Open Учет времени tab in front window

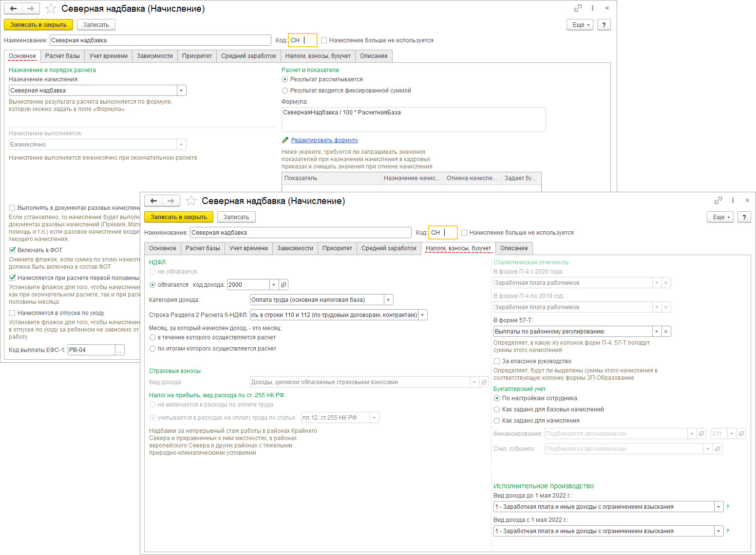[x=248, y=248]
